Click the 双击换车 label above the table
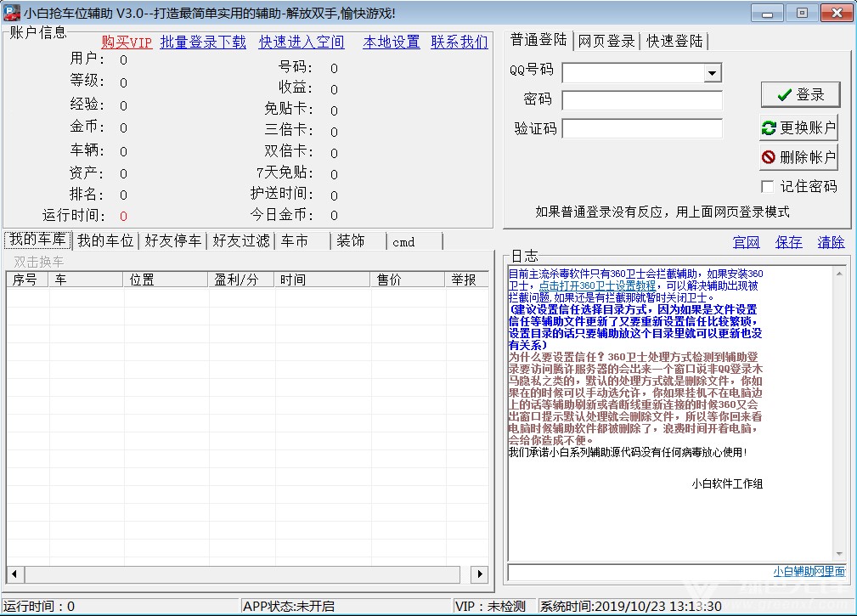The image size is (857, 616). click(39, 262)
